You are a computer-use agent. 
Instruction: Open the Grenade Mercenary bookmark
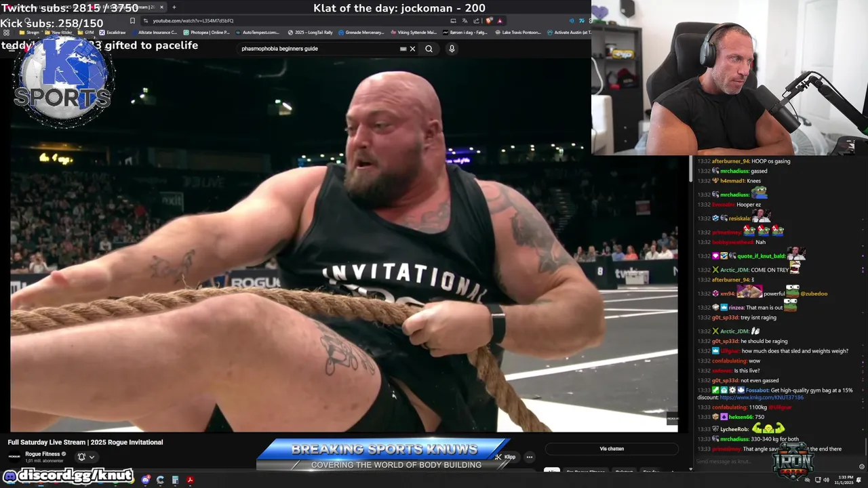361,33
